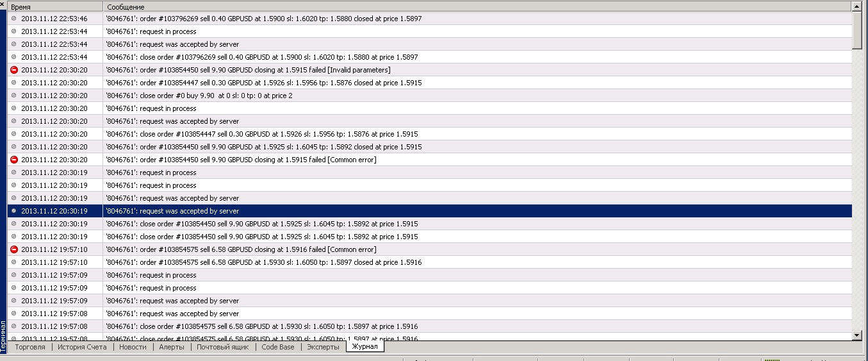This screenshot has width=868, height=361.
Task: Switch to the Алерты tab
Action: click(x=172, y=347)
